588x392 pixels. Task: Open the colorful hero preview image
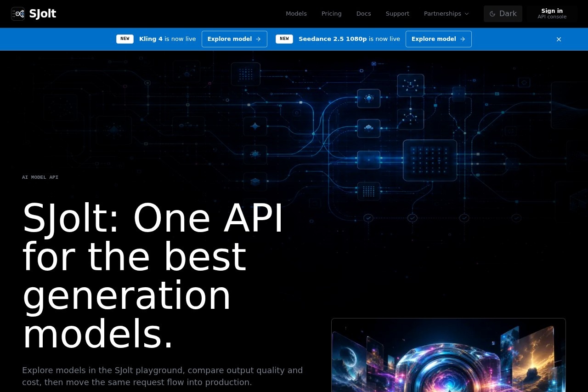448,355
